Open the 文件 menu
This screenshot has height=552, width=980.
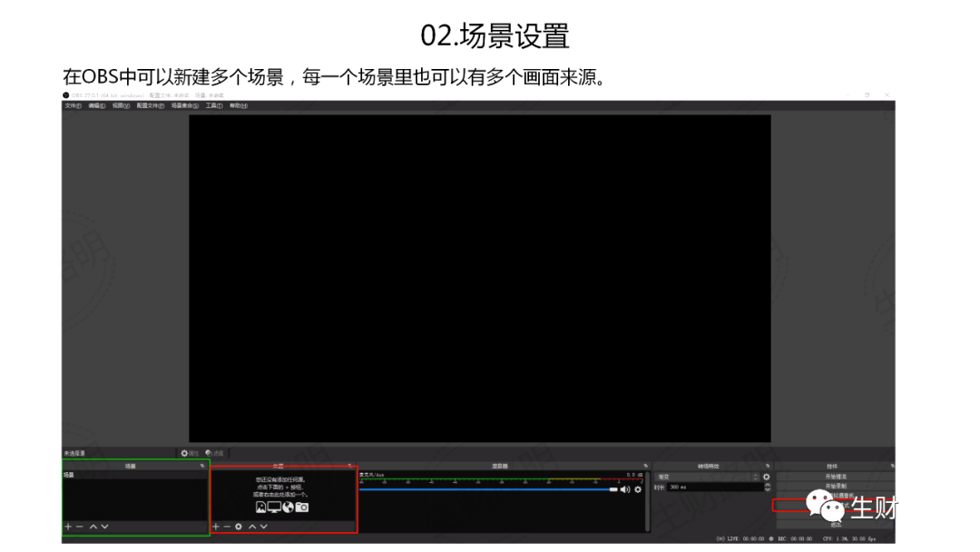pos(71,106)
